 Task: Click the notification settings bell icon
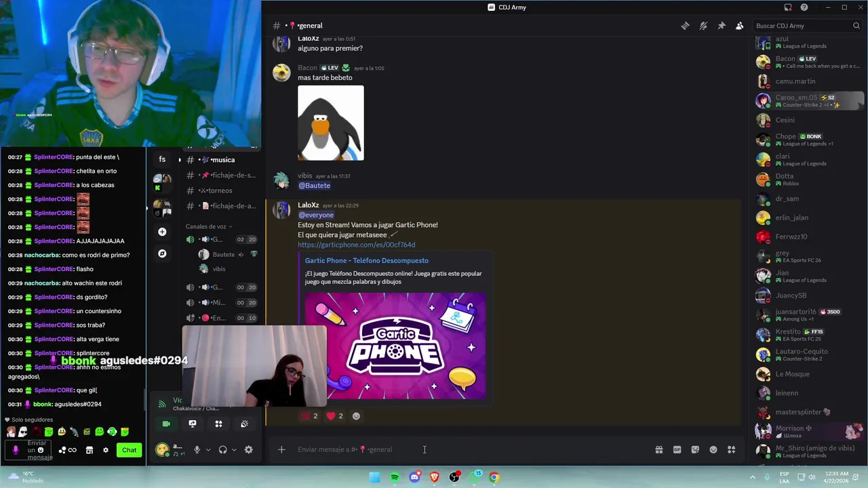tap(703, 26)
